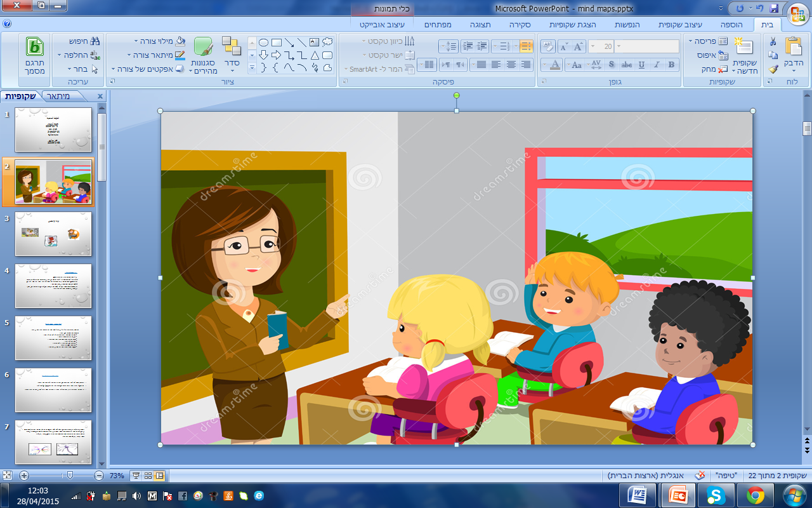Viewport: 812px width, 508px height.
Task: Toggle italic formatting
Action: [657, 65]
